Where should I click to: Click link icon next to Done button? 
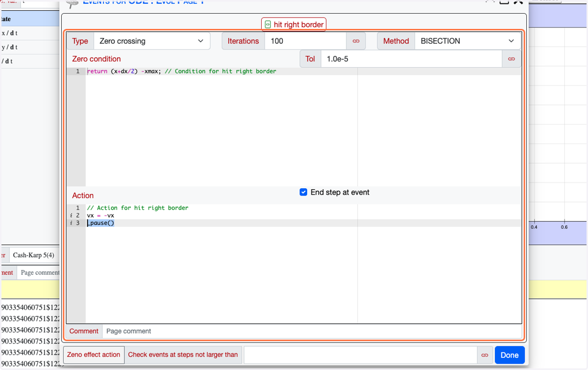[485, 355]
